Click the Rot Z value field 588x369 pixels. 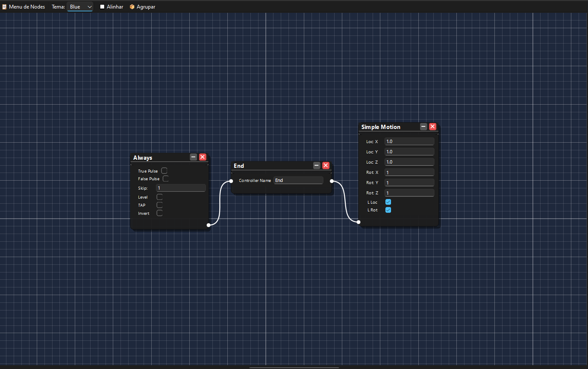tap(409, 193)
